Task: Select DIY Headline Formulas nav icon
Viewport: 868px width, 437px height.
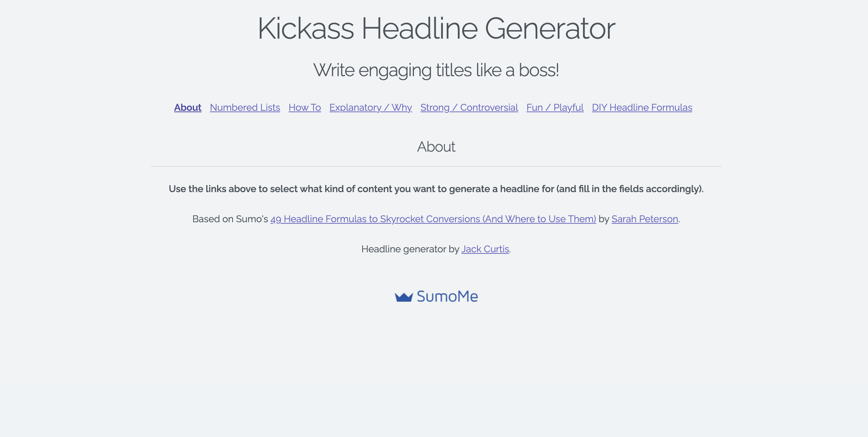Action: click(642, 108)
